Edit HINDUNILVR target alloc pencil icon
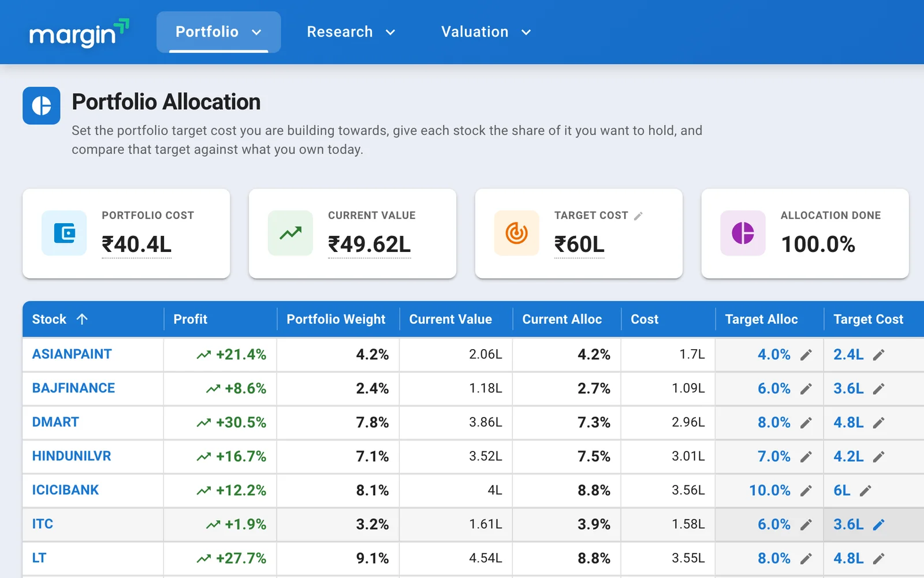924x578 pixels. (806, 457)
